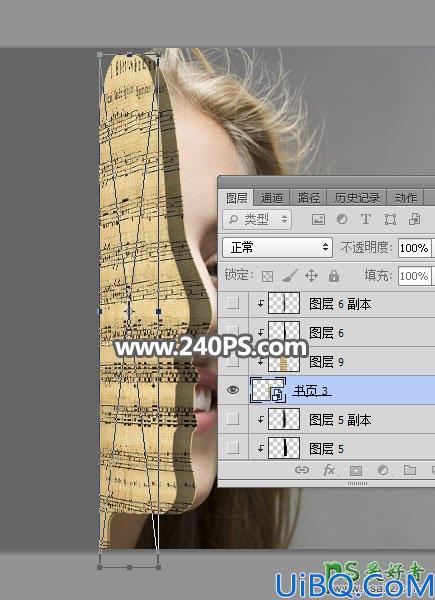Viewport: 435px width, 600px height.
Task: Show layer 图层 6 副本 visibility box
Action: pos(233,303)
